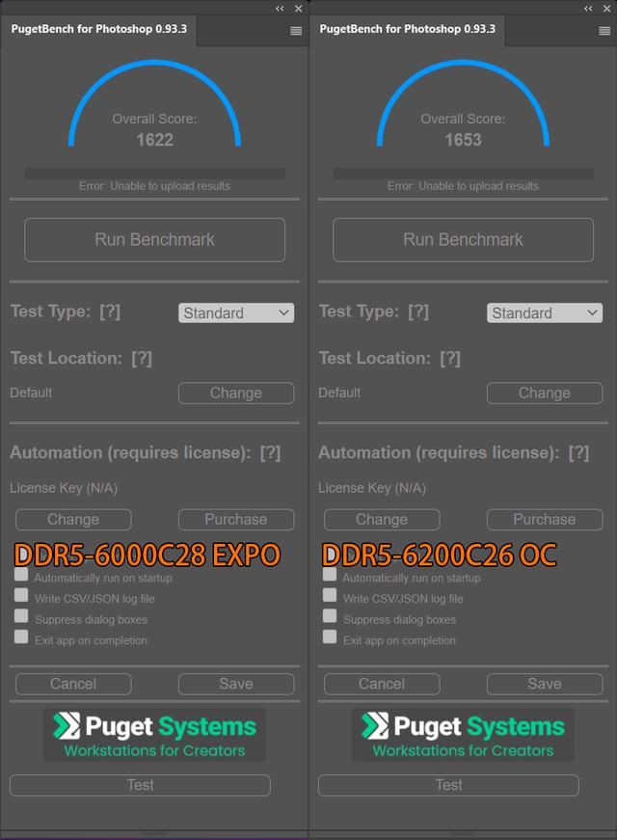Change the Default test location in right panel
The image size is (617, 840).
[x=545, y=393]
